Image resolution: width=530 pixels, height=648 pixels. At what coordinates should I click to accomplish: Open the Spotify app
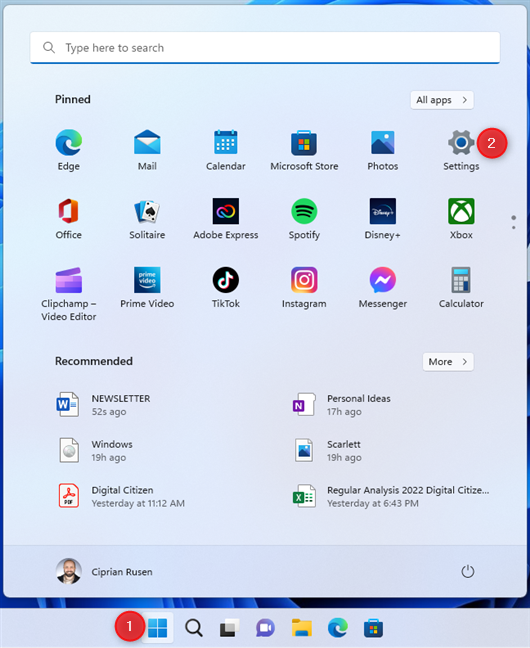pyautogui.click(x=304, y=218)
